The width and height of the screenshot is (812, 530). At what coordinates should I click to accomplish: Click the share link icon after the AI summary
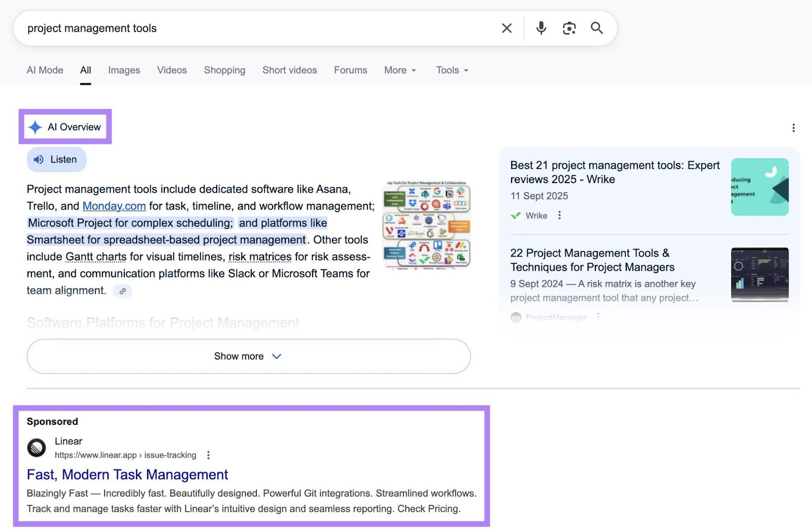(x=122, y=291)
